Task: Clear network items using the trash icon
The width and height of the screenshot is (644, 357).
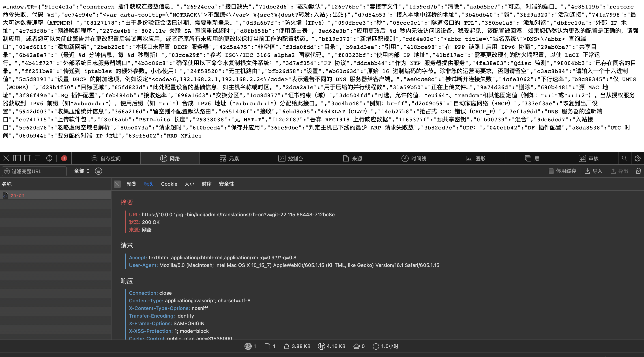Action: (x=638, y=171)
